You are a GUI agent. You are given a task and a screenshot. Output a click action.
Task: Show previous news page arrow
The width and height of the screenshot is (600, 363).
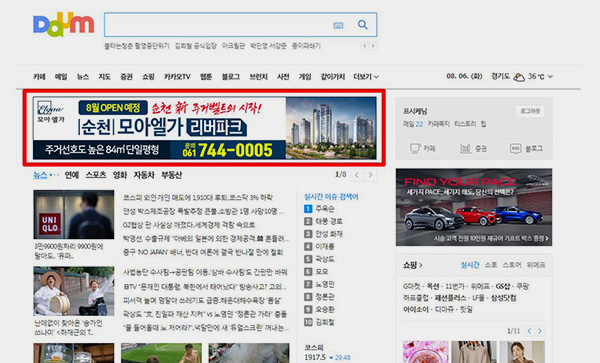click(357, 175)
